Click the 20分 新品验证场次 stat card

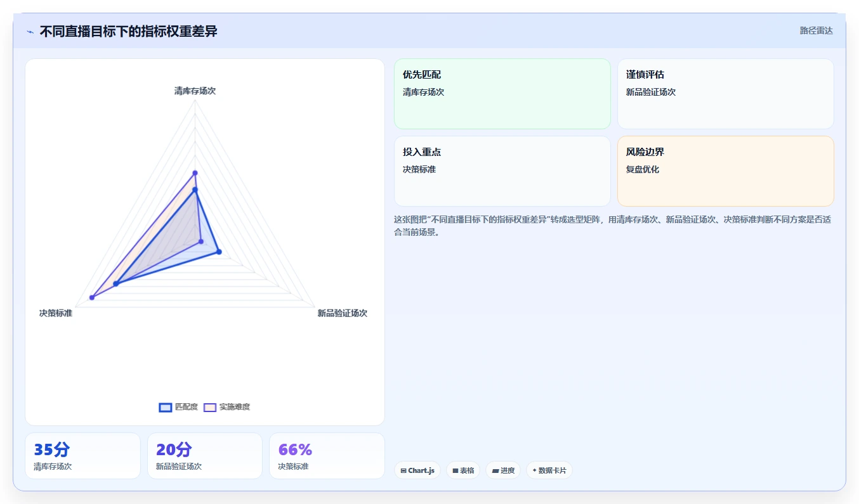coord(205,456)
